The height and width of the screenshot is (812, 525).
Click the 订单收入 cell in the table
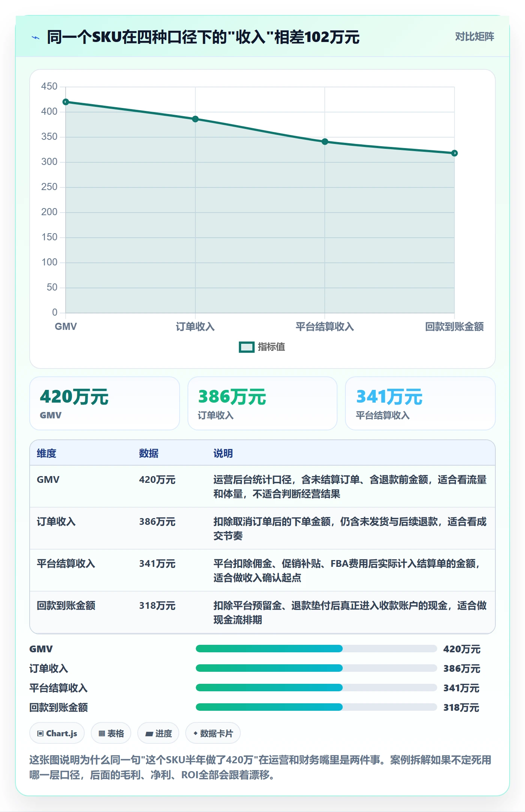pos(56,521)
